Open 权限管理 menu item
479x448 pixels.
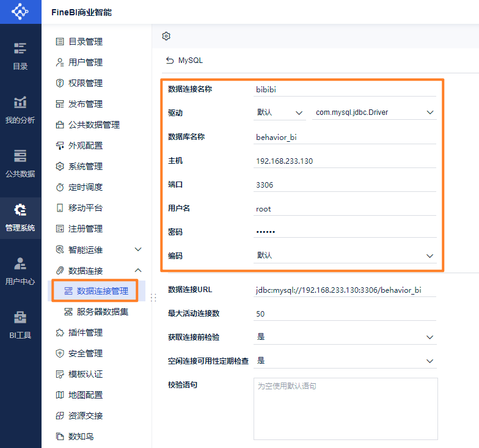pos(86,83)
